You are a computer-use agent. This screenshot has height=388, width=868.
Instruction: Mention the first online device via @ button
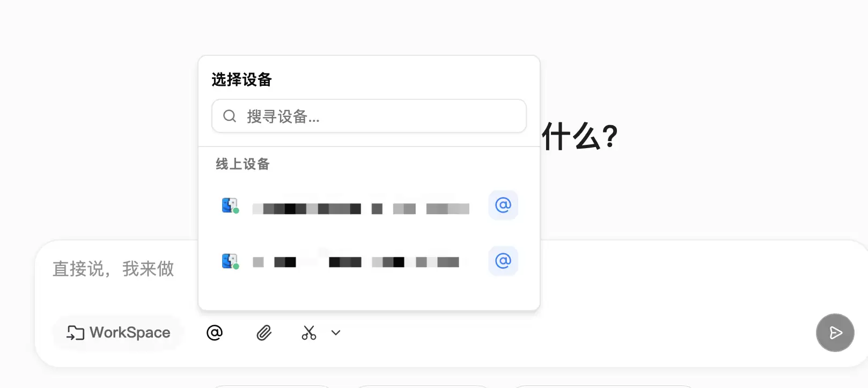503,205
